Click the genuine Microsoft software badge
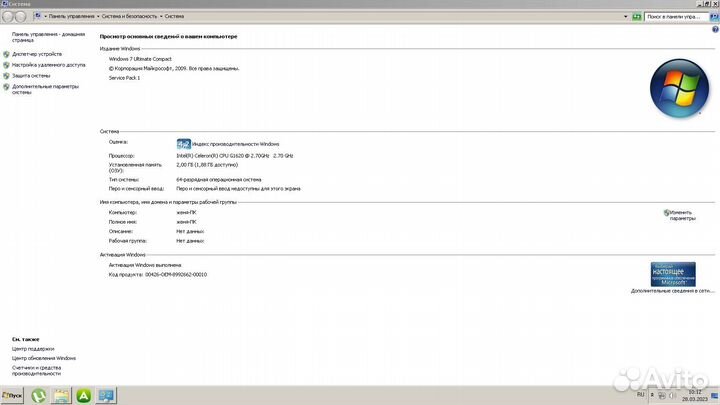 click(673, 274)
